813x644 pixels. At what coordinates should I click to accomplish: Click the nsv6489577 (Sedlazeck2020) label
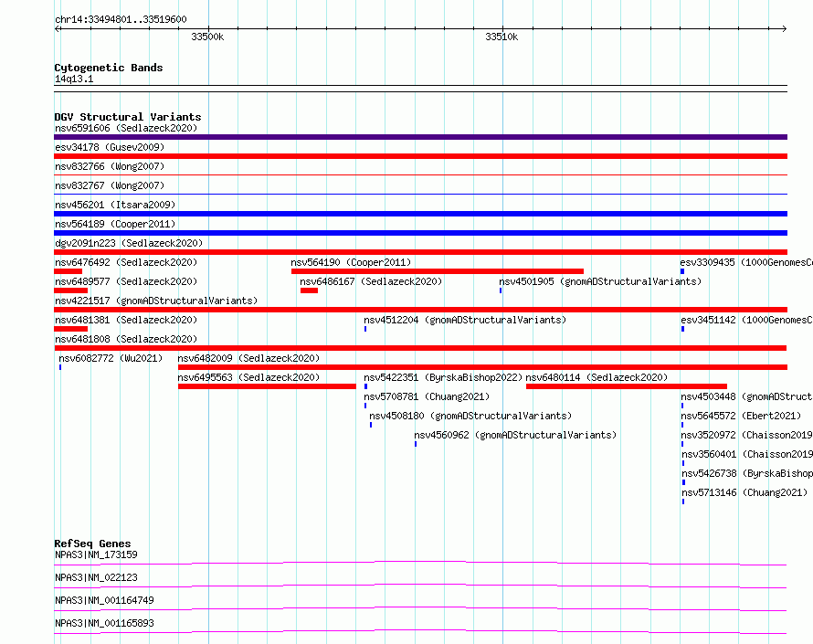click(x=126, y=281)
